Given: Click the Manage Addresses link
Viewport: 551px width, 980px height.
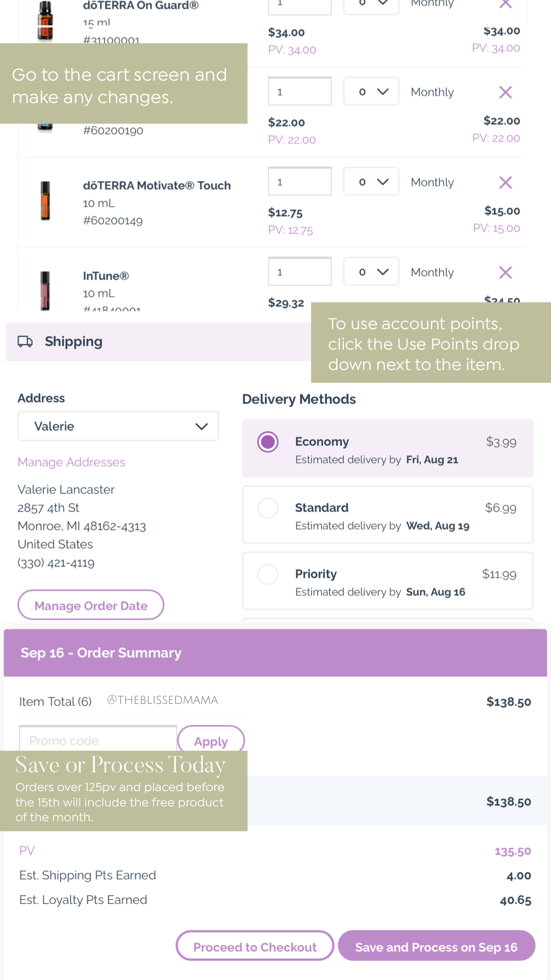Looking at the screenshot, I should point(71,462).
